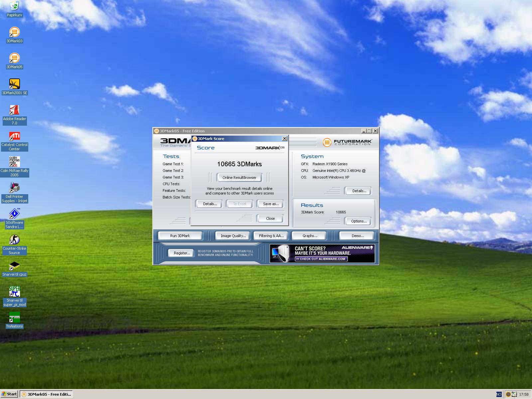Image resolution: width=532 pixels, height=399 pixels.
Task: Click Check out Alienware.com link
Action: (x=321, y=259)
